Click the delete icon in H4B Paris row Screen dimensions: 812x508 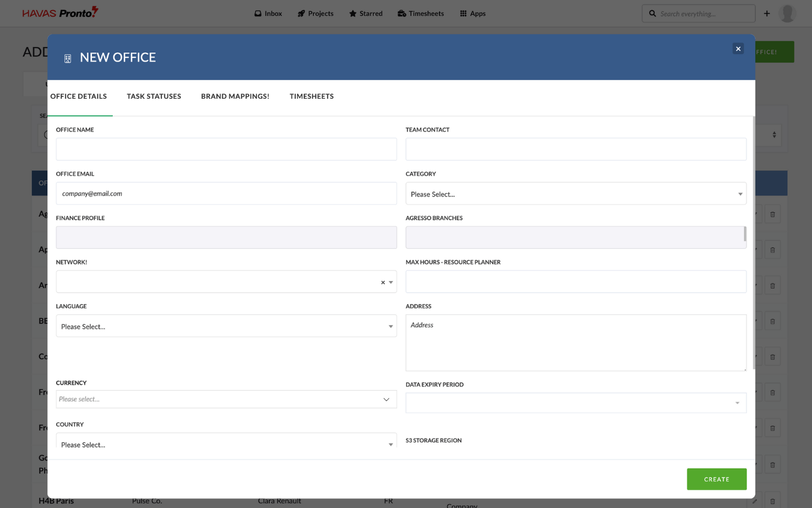[773, 501]
